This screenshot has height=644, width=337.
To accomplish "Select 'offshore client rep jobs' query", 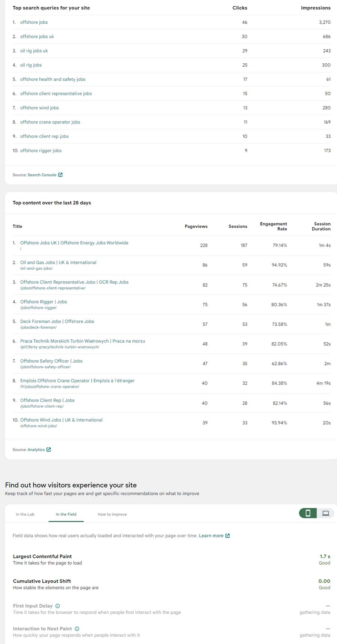I will (x=44, y=136).
